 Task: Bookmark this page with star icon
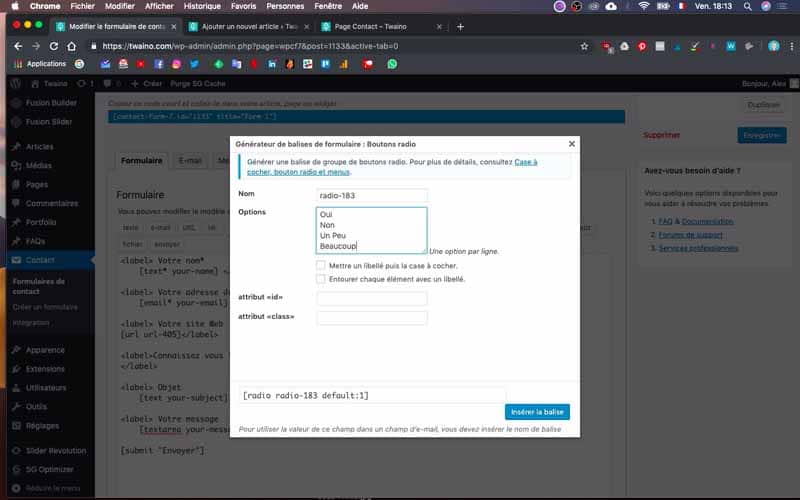(x=584, y=46)
